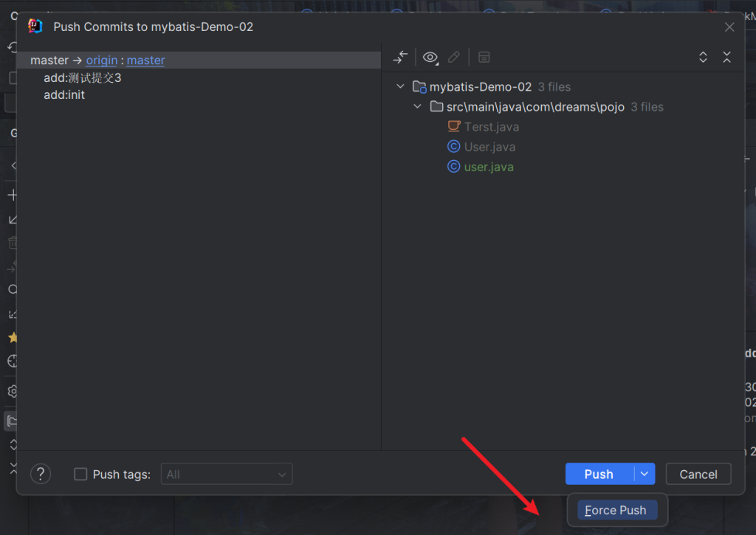Viewport: 756px width, 535px height.
Task: Click the Cancel button
Action: (698, 474)
